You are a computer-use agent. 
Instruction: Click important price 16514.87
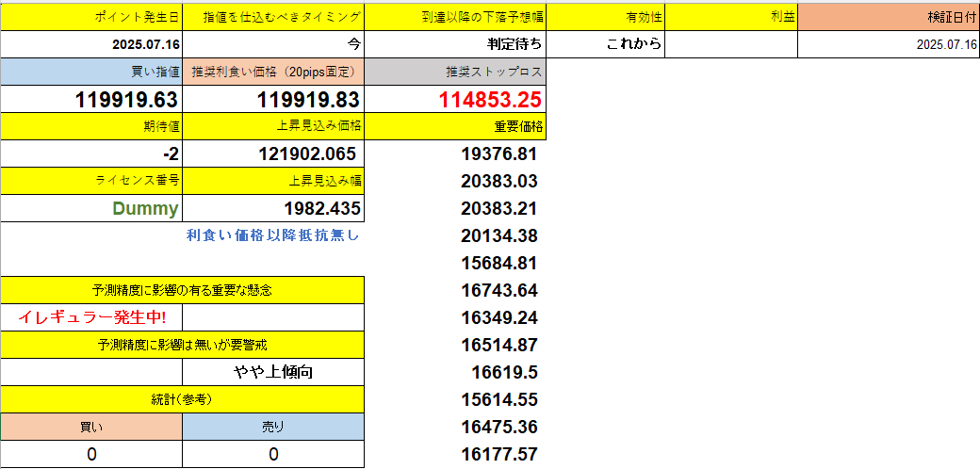tap(498, 345)
